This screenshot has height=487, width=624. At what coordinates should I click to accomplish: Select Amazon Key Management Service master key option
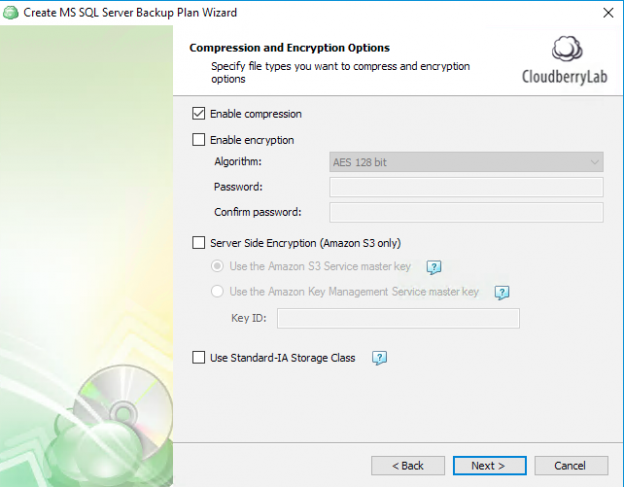point(218,292)
